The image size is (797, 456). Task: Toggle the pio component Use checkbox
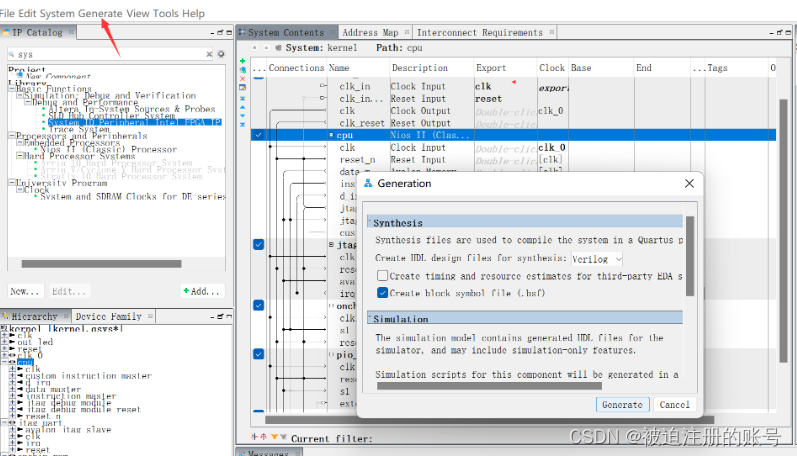(259, 354)
